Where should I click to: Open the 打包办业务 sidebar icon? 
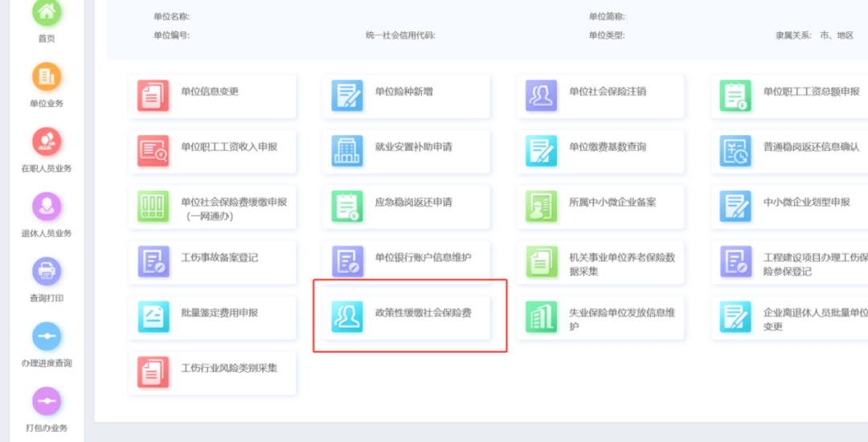tap(47, 401)
